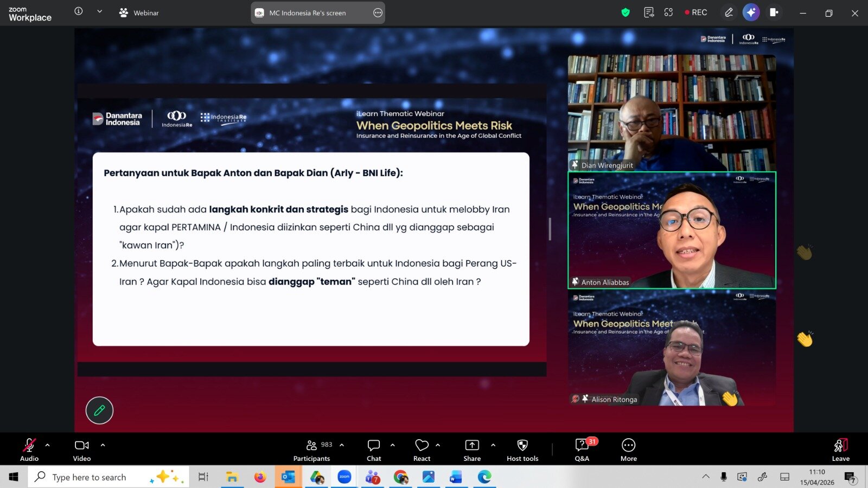This screenshot has width=868, height=488.
Task: Open Windows Task View
Action: click(203, 477)
